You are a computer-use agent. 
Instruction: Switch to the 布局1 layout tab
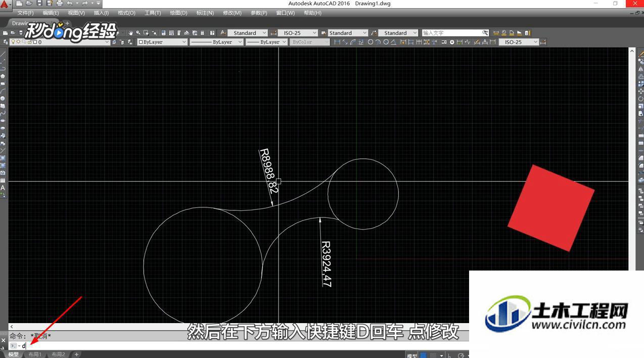coord(35,354)
